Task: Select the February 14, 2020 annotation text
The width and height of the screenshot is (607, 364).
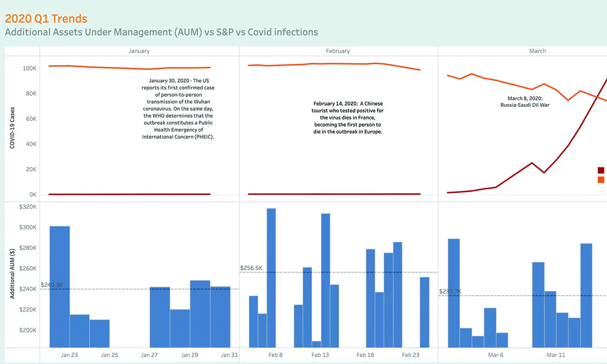Action: click(x=348, y=118)
